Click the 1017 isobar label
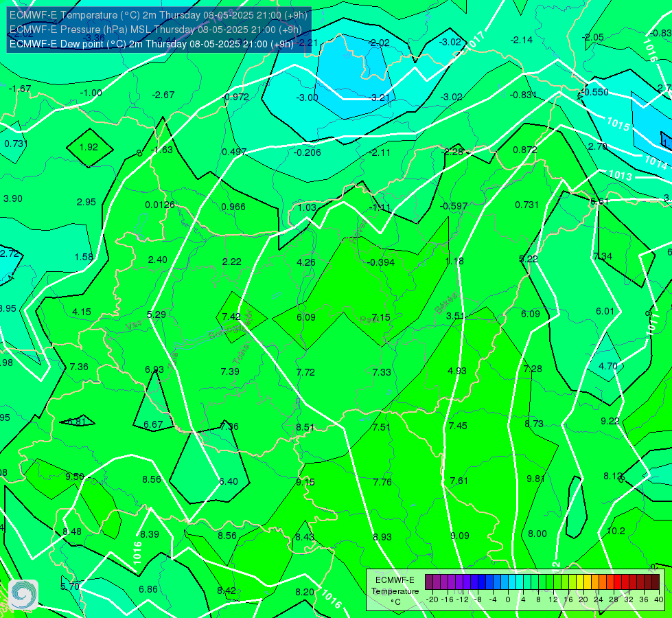 click(476, 41)
